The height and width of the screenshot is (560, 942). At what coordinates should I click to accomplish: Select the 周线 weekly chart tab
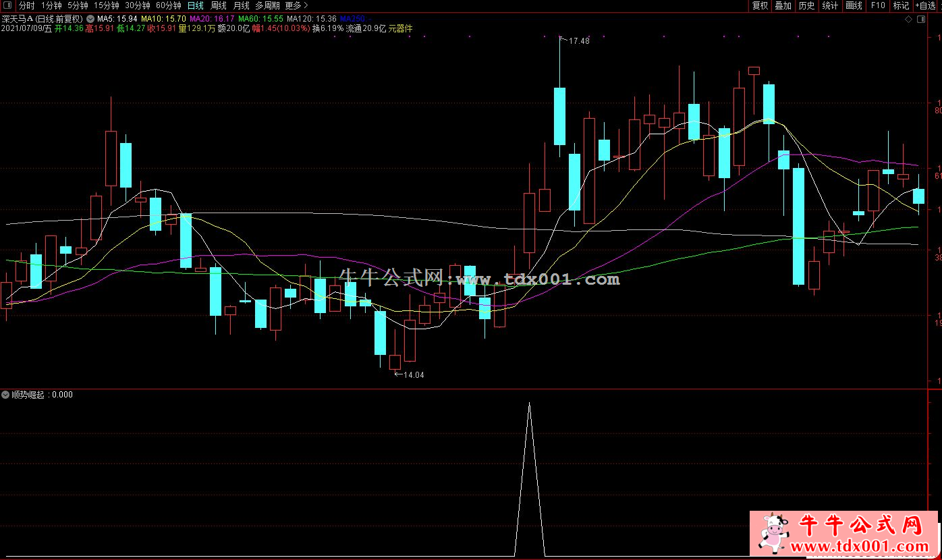click(219, 5)
